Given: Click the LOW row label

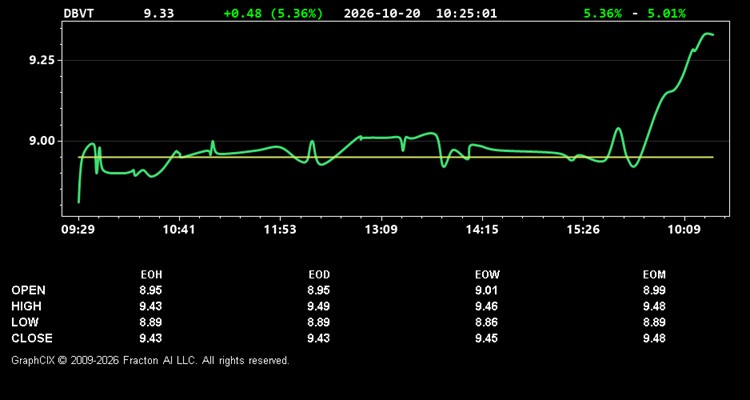Looking at the screenshot, I should click(25, 322).
